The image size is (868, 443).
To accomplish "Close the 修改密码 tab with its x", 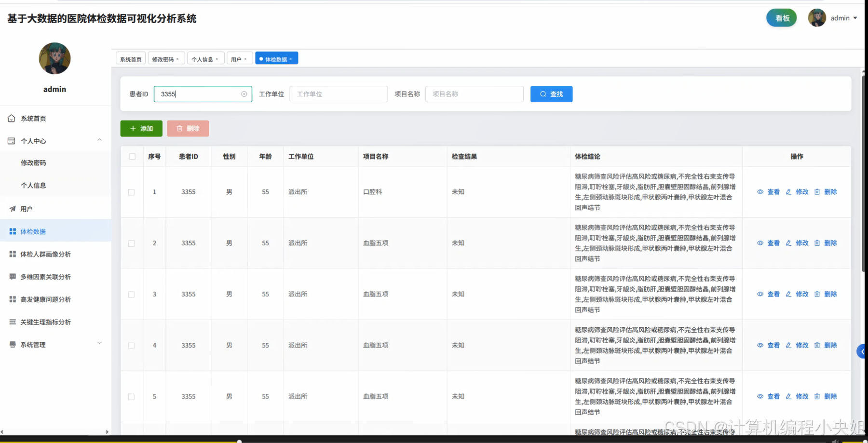I will point(177,59).
